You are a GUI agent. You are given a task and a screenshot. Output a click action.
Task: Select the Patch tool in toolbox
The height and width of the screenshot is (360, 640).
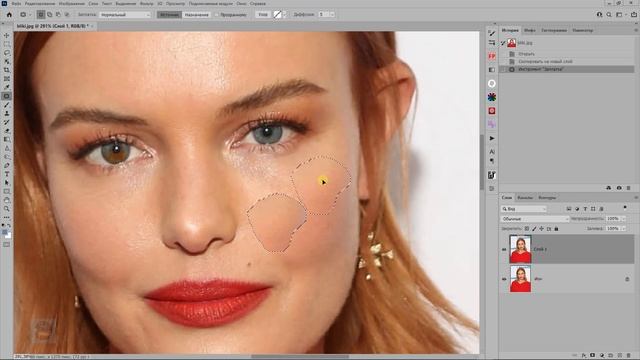tap(7, 96)
